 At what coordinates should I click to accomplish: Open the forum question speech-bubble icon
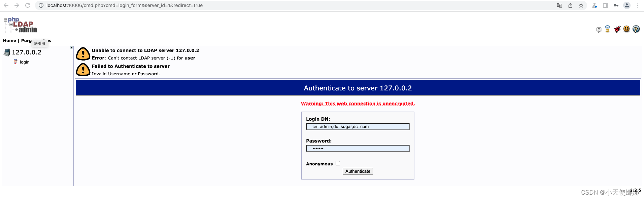click(x=599, y=30)
